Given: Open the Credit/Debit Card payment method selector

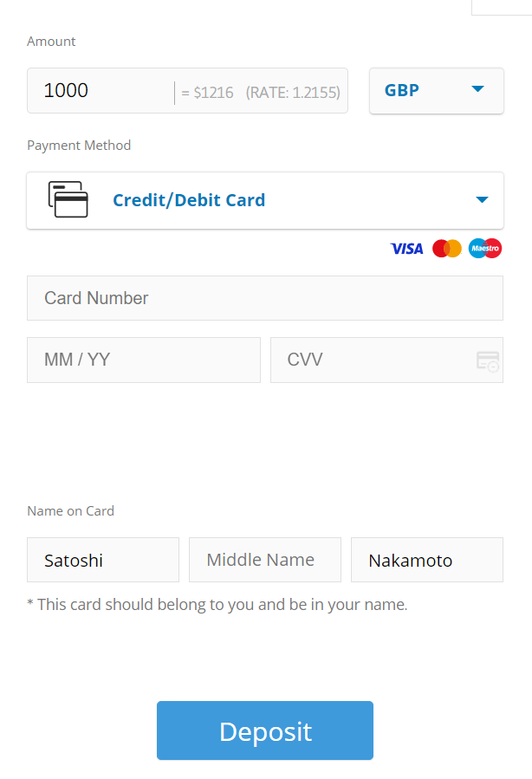Looking at the screenshot, I should coord(265,201).
